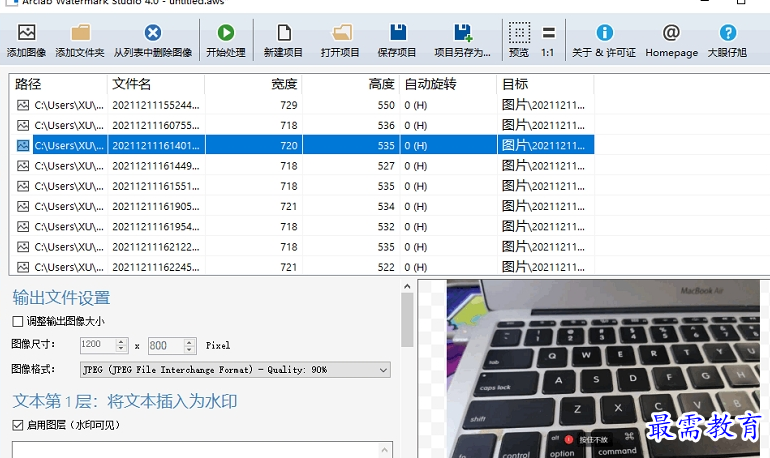
Task: Sort by the 路径 (path) column header
Action: click(58, 84)
